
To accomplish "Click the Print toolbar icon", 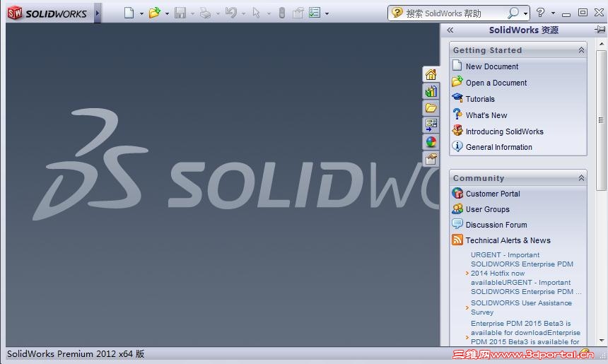I will 205,13.
